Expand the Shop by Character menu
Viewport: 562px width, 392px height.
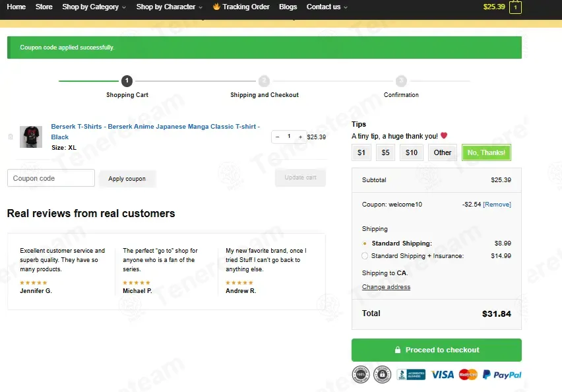click(x=169, y=7)
